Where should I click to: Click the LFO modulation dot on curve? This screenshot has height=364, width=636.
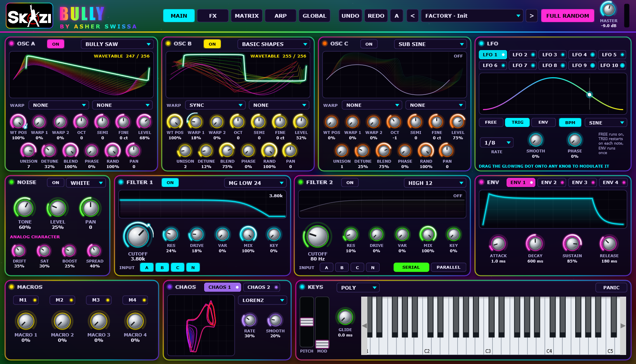tap(589, 94)
